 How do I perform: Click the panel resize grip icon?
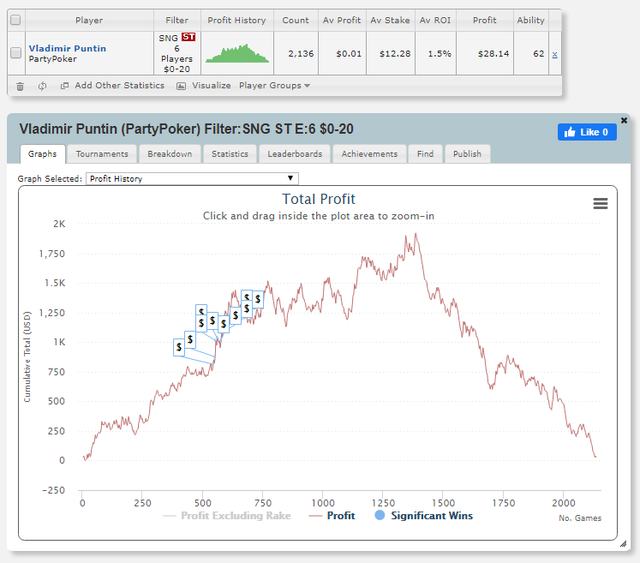pos(623,544)
